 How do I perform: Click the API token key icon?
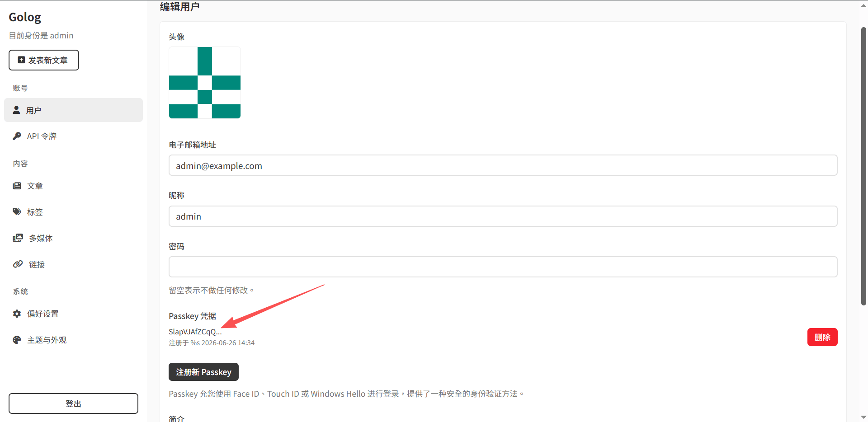point(17,136)
